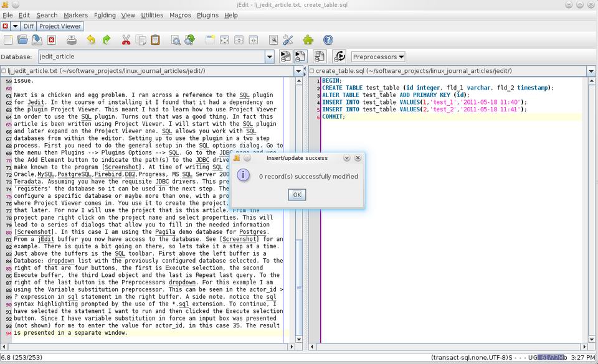Click the Global Options tools icon
The height and width of the screenshot is (364, 598).
coord(287,40)
